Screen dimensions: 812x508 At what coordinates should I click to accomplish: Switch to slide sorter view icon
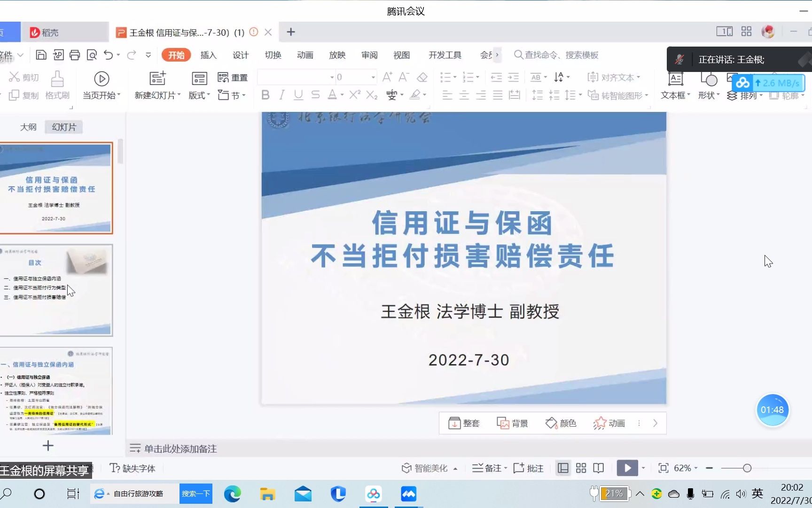pos(581,468)
